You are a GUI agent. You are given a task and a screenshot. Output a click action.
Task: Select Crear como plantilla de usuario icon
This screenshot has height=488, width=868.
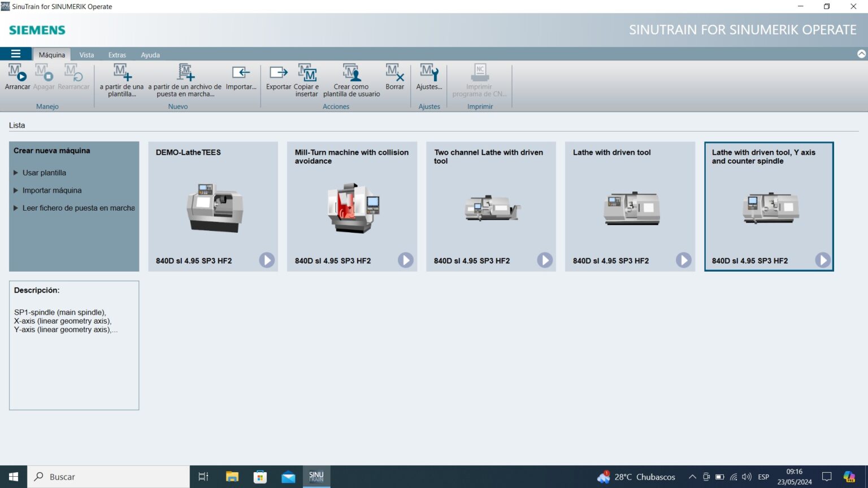coord(351,77)
